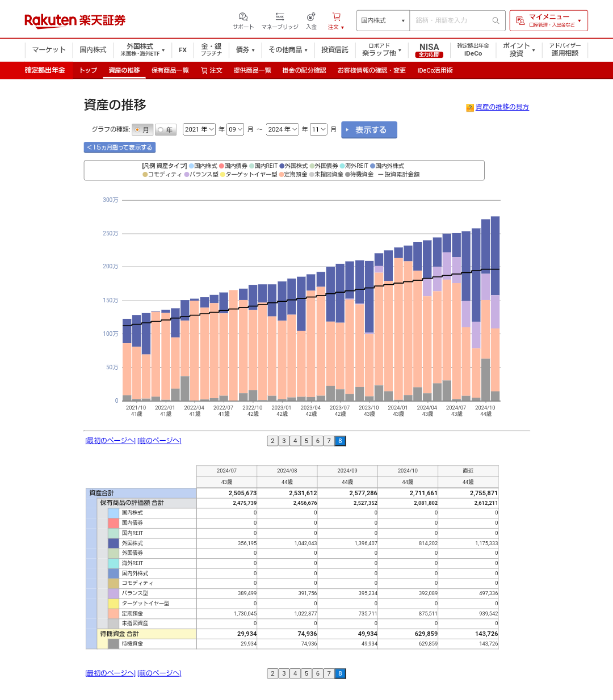Open the FX menu item
613x700 pixels.
pos(183,50)
